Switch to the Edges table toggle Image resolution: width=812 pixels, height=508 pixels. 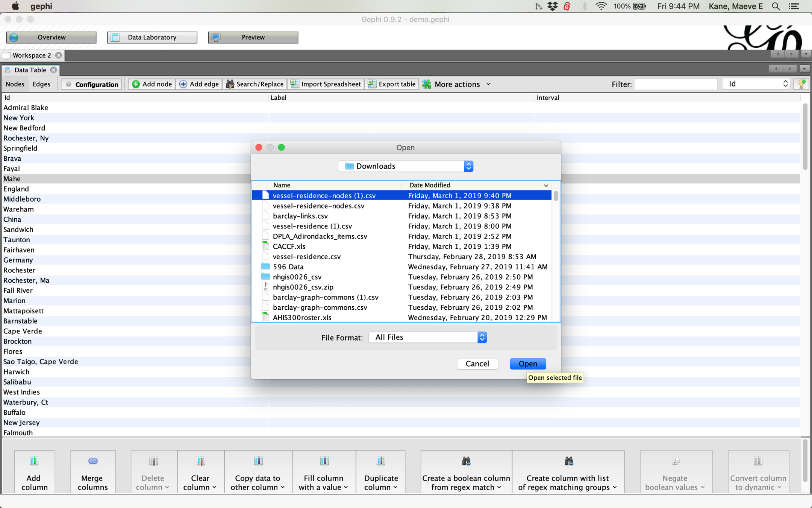pyautogui.click(x=41, y=84)
